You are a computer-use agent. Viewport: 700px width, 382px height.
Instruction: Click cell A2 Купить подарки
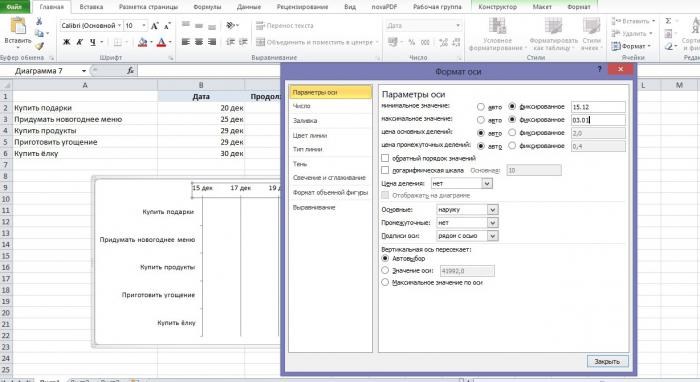click(85, 108)
